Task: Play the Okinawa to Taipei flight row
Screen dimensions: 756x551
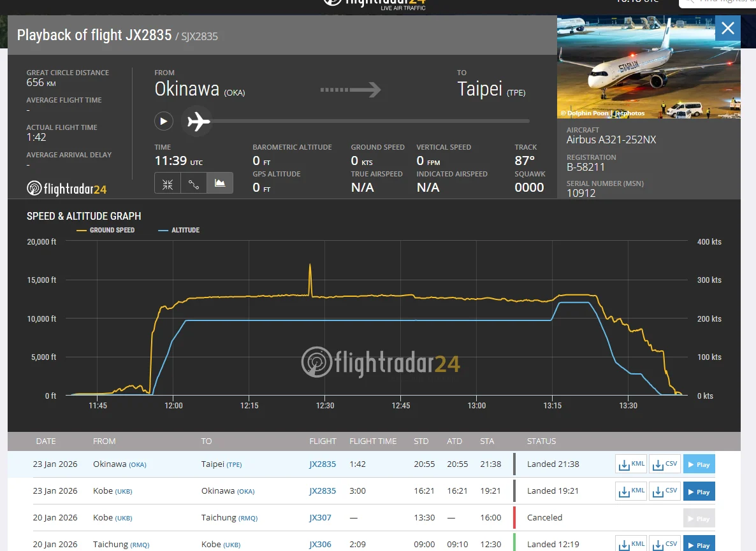Action: [699, 464]
